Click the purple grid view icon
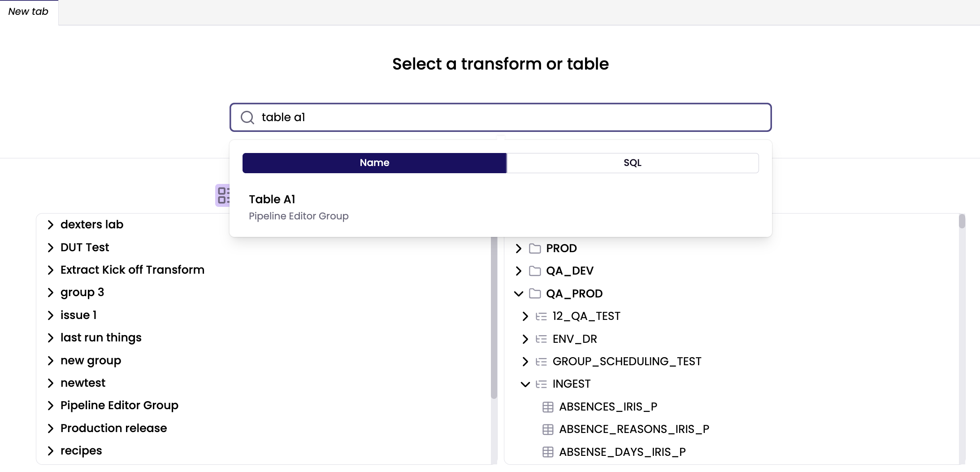This screenshot has height=472, width=980. tap(223, 195)
